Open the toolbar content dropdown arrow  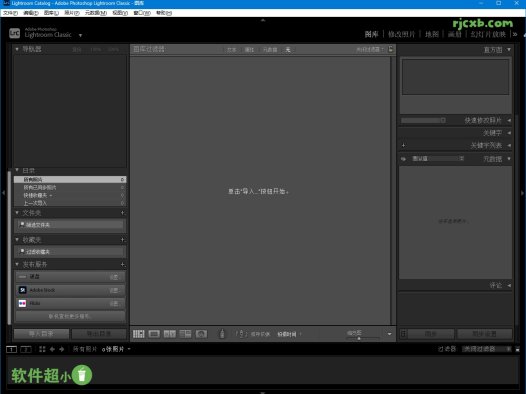click(x=389, y=334)
